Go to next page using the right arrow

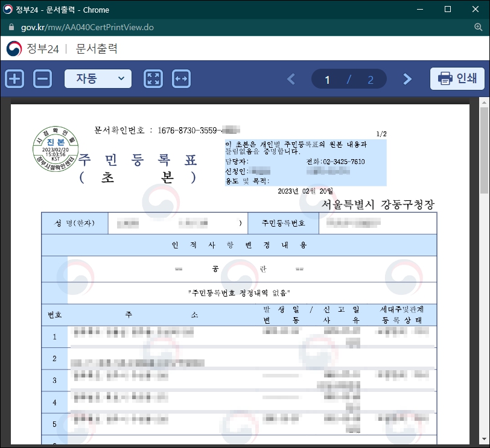(407, 78)
